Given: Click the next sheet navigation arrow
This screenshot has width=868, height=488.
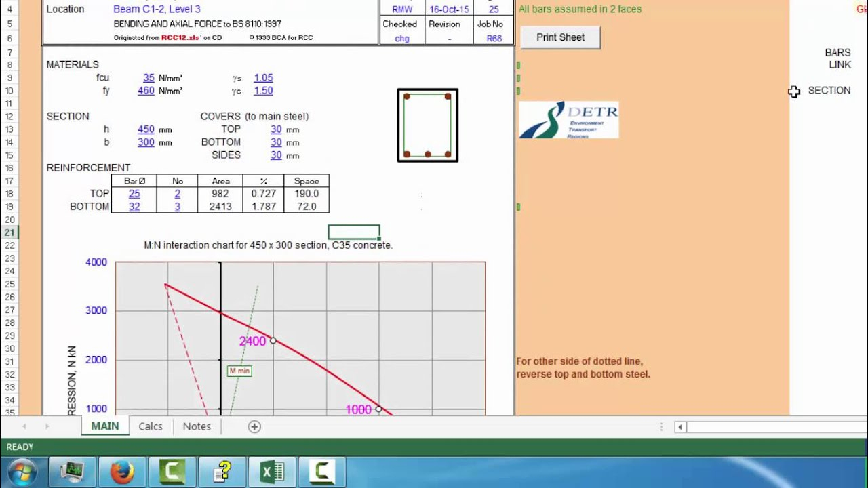Looking at the screenshot, I should tap(47, 426).
